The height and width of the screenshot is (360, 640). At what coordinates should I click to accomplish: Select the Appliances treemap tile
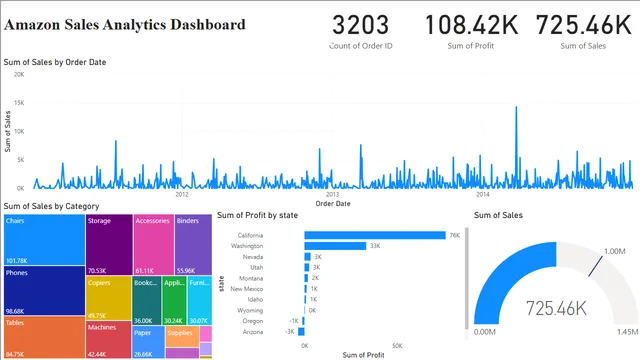pos(174,300)
